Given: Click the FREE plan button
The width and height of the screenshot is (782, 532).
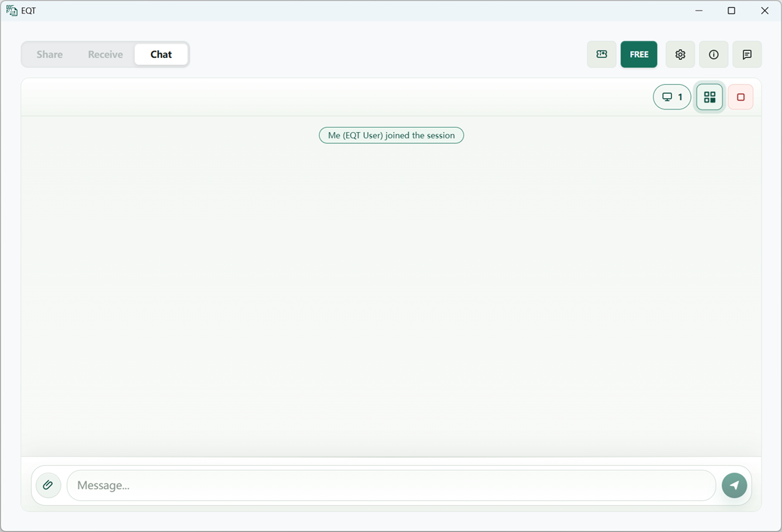Looking at the screenshot, I should point(639,54).
